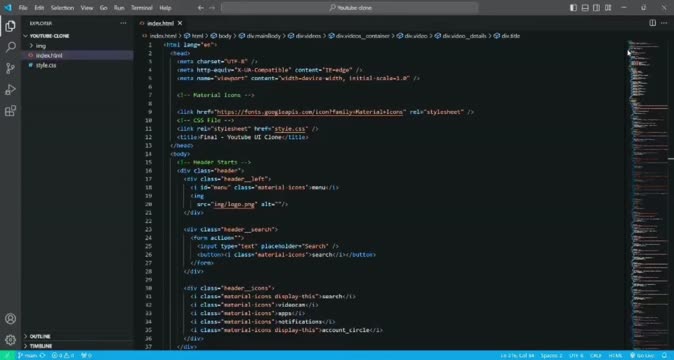Open the Go menu
Screen dimensions: 674x360
(104, 8)
